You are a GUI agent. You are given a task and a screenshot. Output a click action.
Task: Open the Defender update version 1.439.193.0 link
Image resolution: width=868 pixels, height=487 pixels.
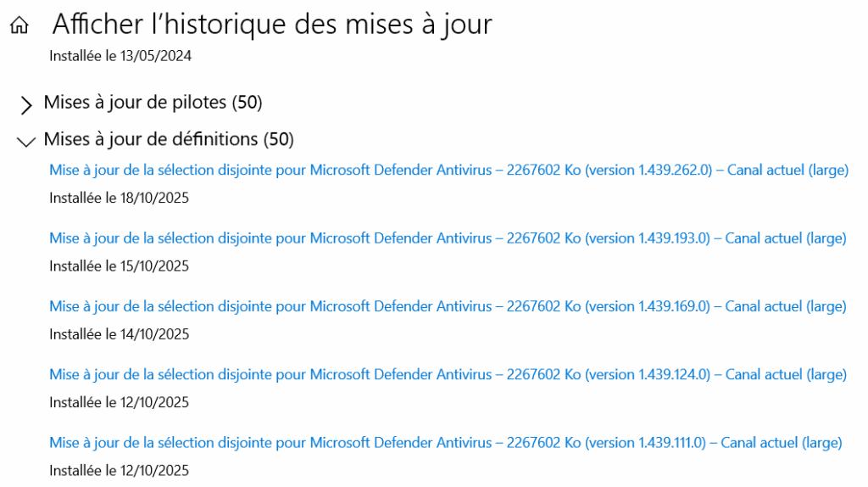(x=448, y=238)
